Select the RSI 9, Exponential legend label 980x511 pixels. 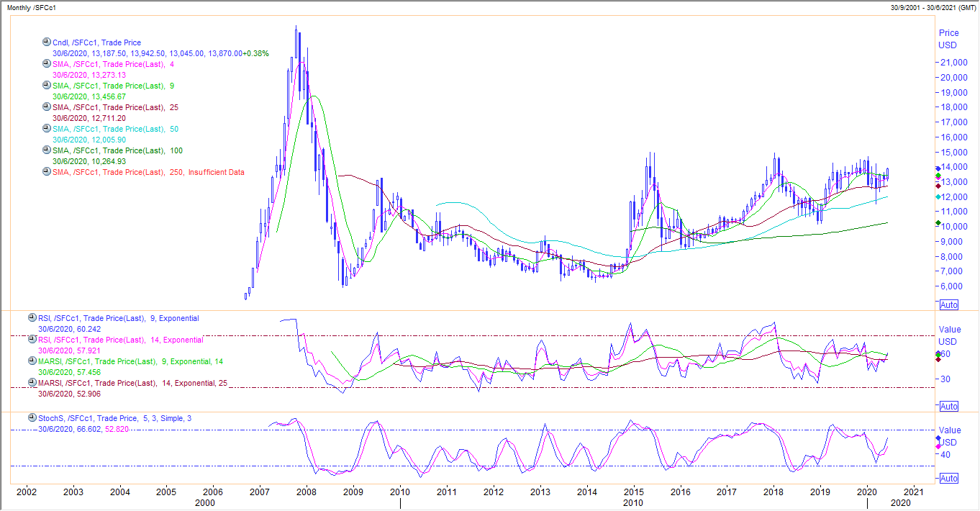click(x=118, y=318)
